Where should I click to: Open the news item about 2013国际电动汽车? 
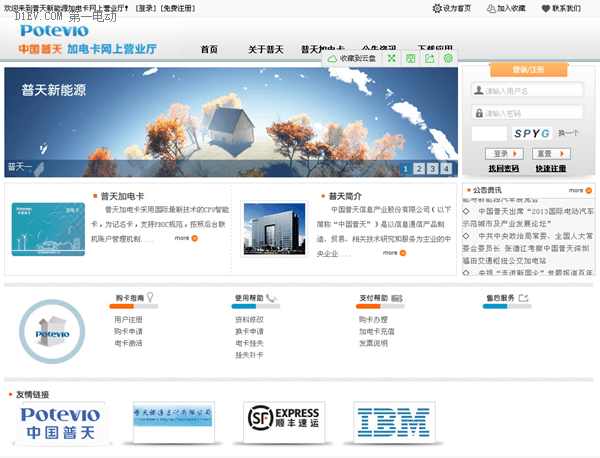[528, 217]
